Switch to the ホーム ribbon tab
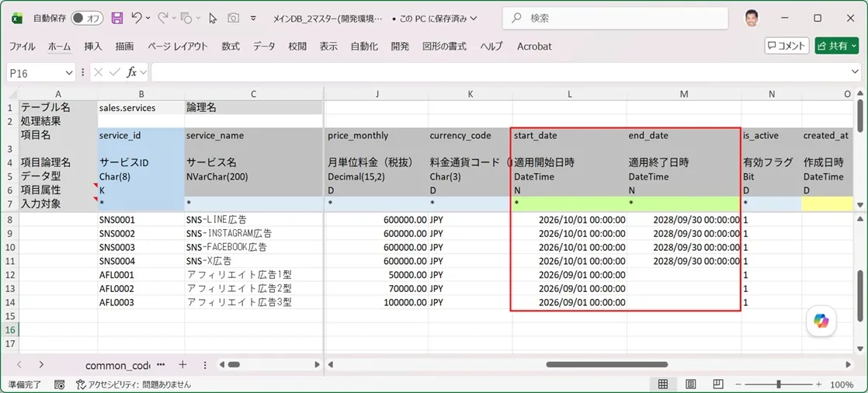Screen dimensions: 868x393 coord(59,47)
